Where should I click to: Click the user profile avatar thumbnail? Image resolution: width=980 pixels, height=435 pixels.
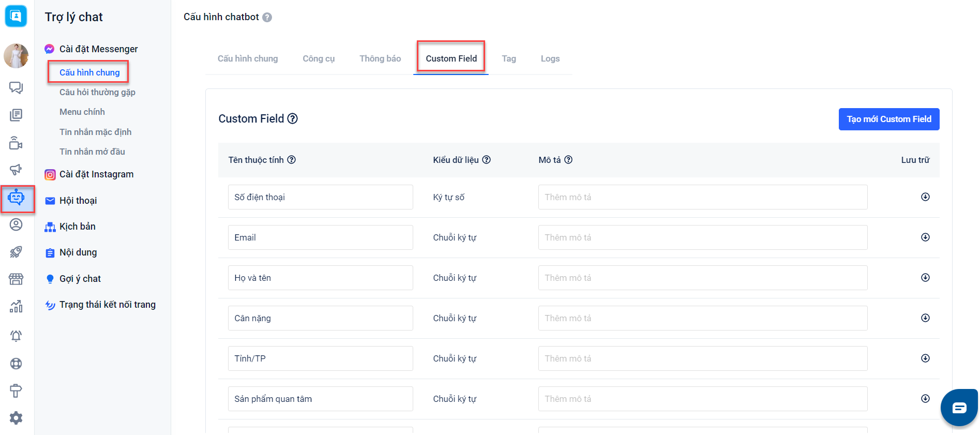(x=16, y=56)
